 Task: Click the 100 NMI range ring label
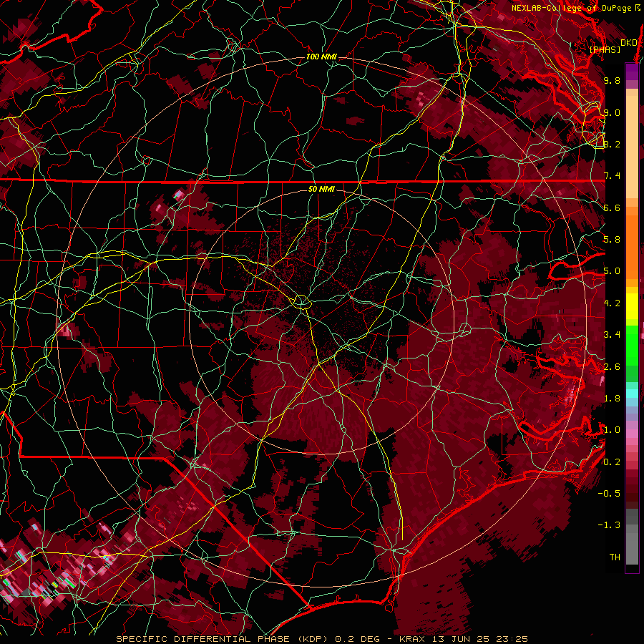tap(321, 57)
